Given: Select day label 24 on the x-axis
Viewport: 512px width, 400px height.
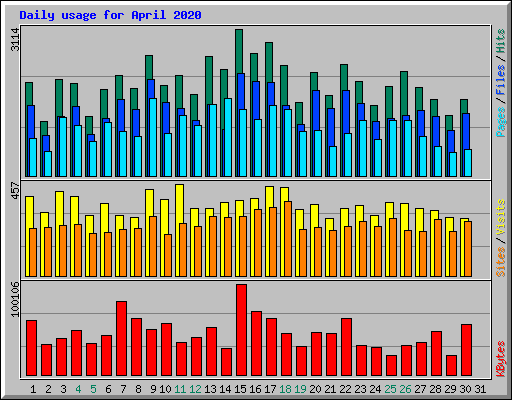Looking at the screenshot, I should coord(375,389).
